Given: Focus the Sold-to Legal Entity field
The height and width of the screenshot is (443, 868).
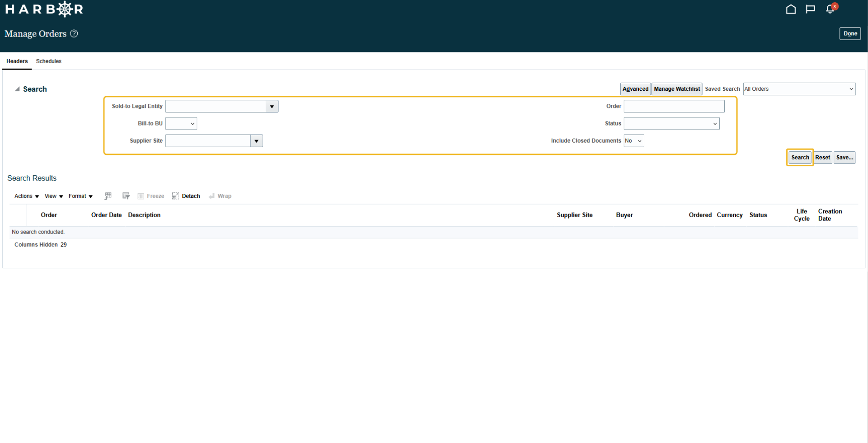Looking at the screenshot, I should click(216, 107).
